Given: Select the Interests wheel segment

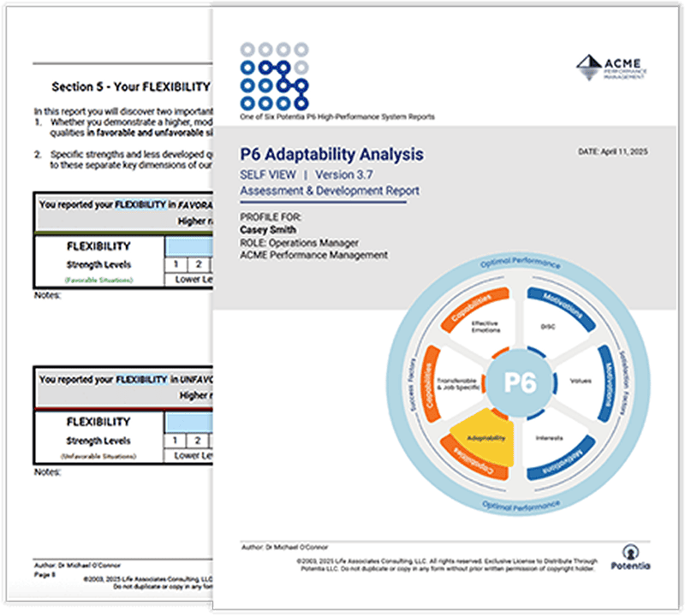Looking at the screenshot, I should coord(549,438).
